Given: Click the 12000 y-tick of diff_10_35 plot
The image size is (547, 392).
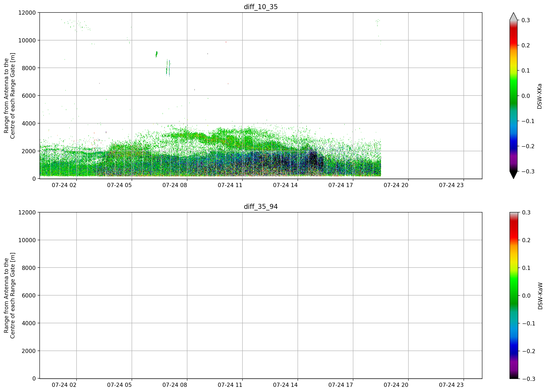Looking at the screenshot, I should click(x=27, y=13).
